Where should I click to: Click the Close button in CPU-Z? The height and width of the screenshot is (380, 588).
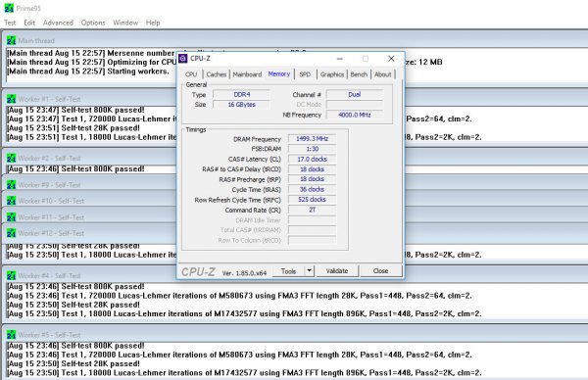[380, 270]
